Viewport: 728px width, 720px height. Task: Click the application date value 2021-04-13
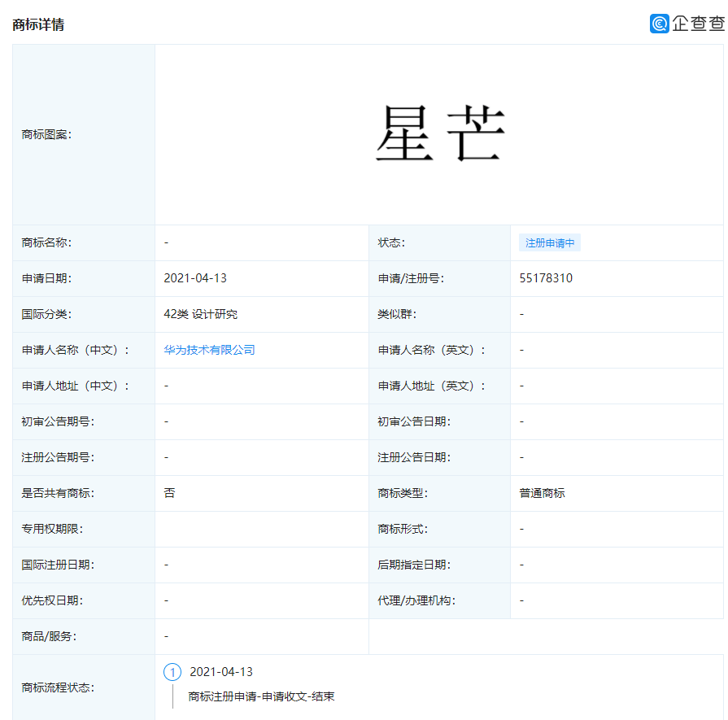195,278
